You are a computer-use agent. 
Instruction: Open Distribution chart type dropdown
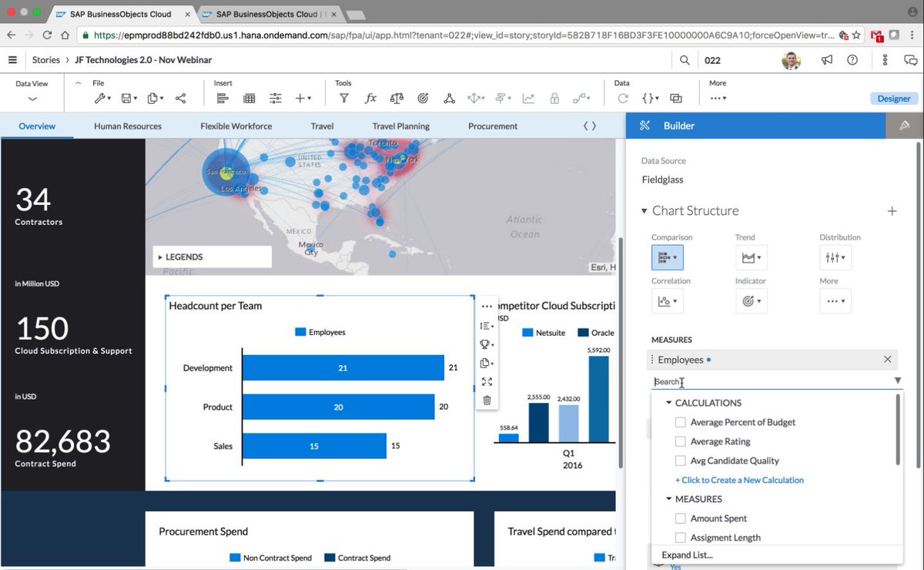[835, 257]
